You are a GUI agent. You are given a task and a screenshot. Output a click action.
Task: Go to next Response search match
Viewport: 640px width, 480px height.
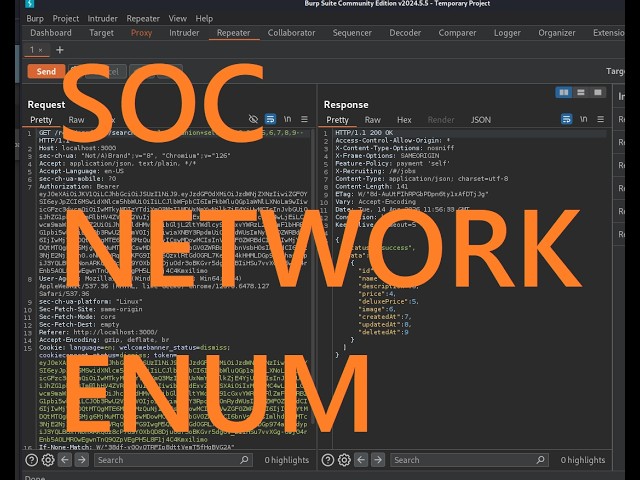pyautogui.click(x=378, y=460)
